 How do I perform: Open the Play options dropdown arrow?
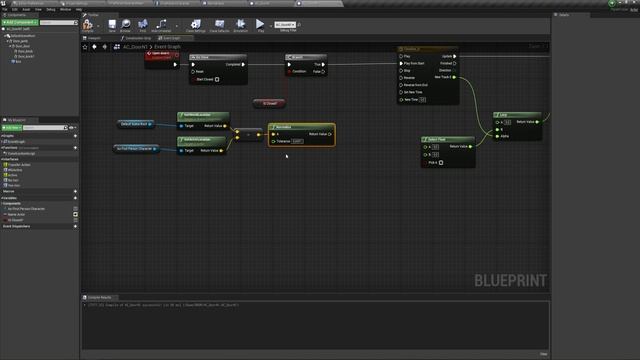[x=270, y=26]
